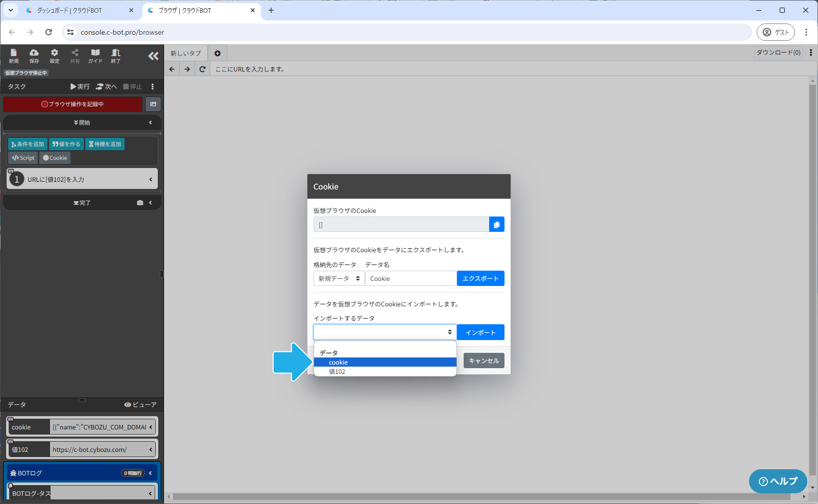Collapse the left sidebar with double chevron
This screenshot has height=504, width=818.
153,56
